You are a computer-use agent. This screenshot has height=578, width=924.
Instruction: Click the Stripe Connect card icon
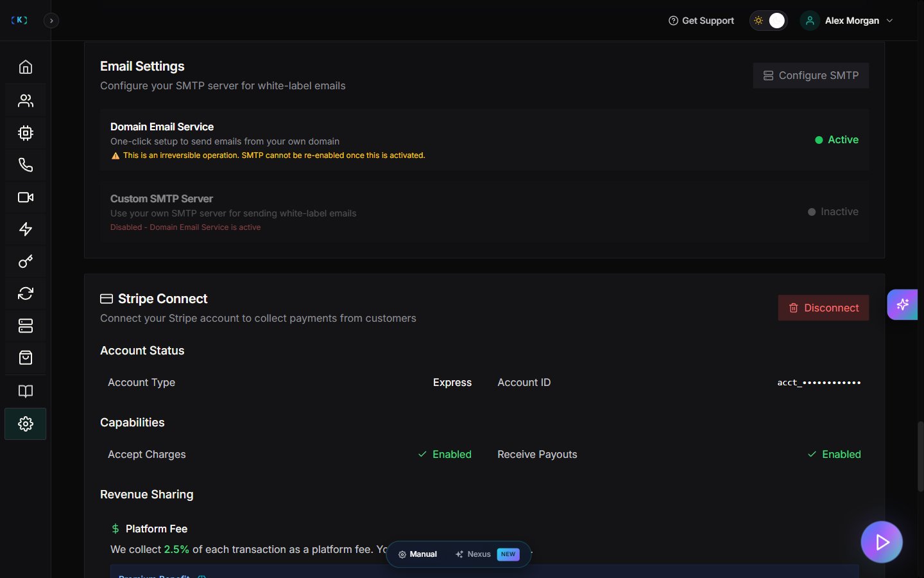(107, 299)
